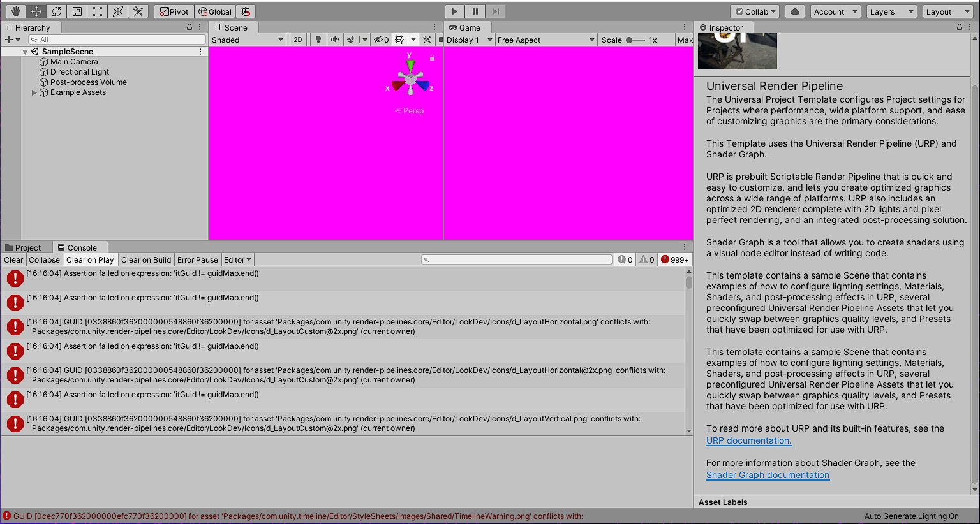The width and height of the screenshot is (980, 524).
Task: Toggle Pivot handle position mode
Action: point(173,11)
